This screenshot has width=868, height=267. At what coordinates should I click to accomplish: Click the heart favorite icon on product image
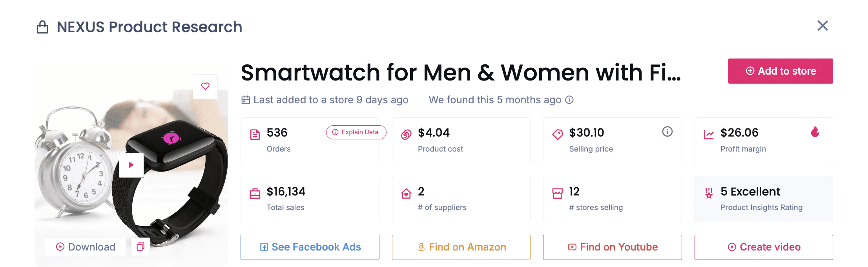[205, 86]
